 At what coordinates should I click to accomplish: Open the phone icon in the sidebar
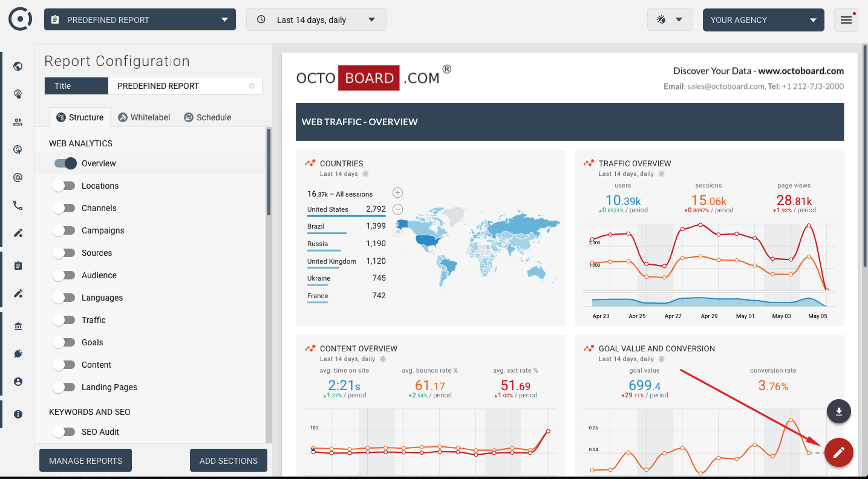pos(18,206)
